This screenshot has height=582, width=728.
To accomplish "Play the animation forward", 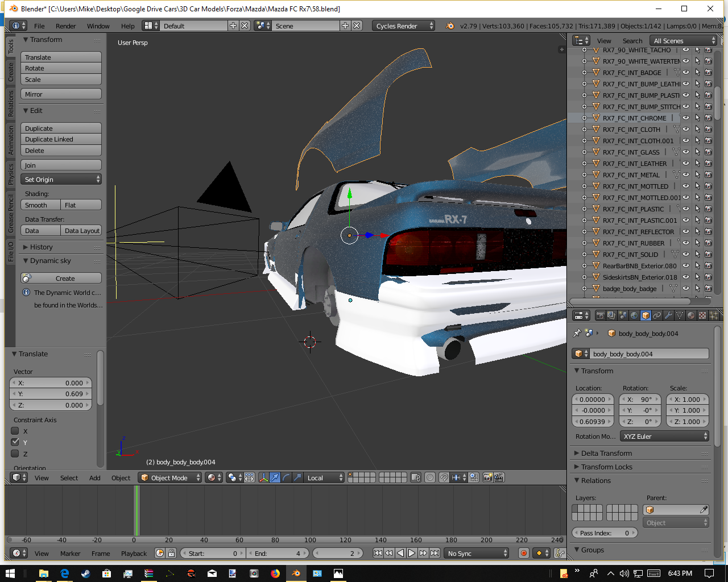I will [412, 553].
